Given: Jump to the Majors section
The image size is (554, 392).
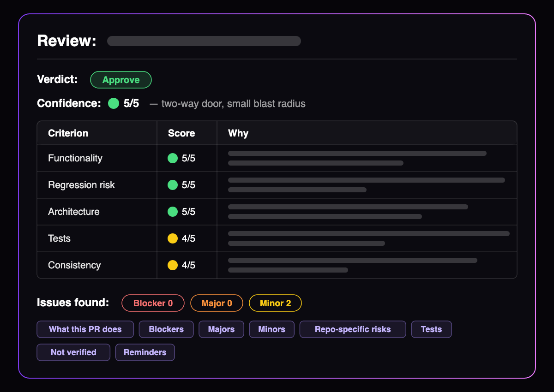Looking at the screenshot, I should tap(222, 329).
